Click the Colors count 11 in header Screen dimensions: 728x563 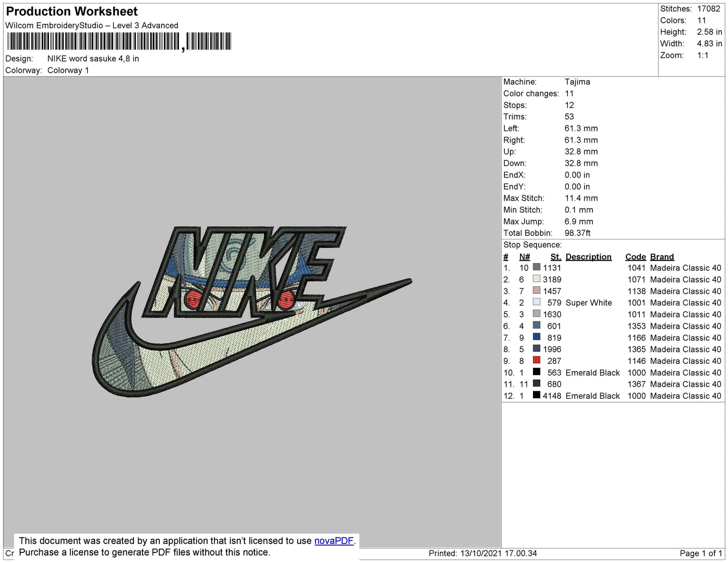click(x=702, y=20)
